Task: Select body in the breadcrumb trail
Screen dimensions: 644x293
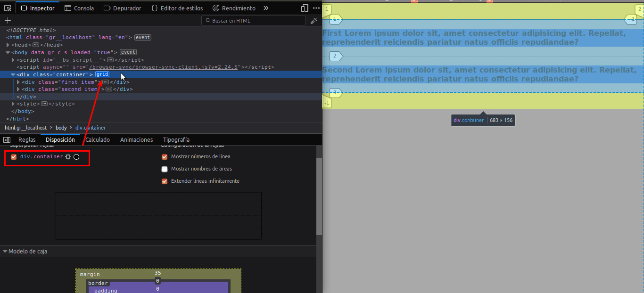Action: (x=61, y=128)
